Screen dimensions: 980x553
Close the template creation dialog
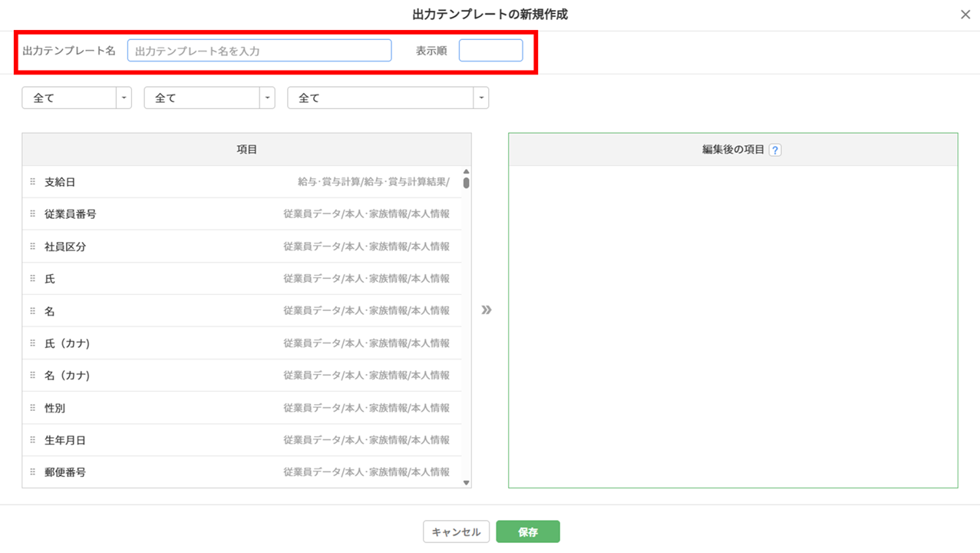tap(965, 15)
